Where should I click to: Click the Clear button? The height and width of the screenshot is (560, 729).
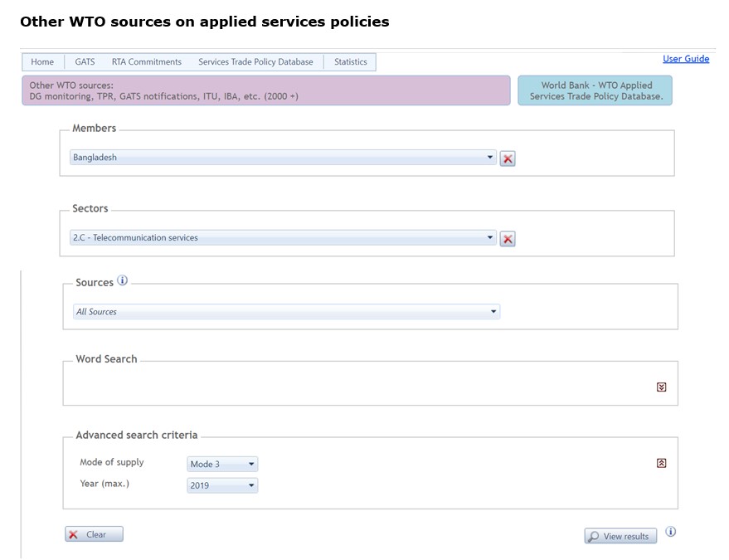point(94,534)
